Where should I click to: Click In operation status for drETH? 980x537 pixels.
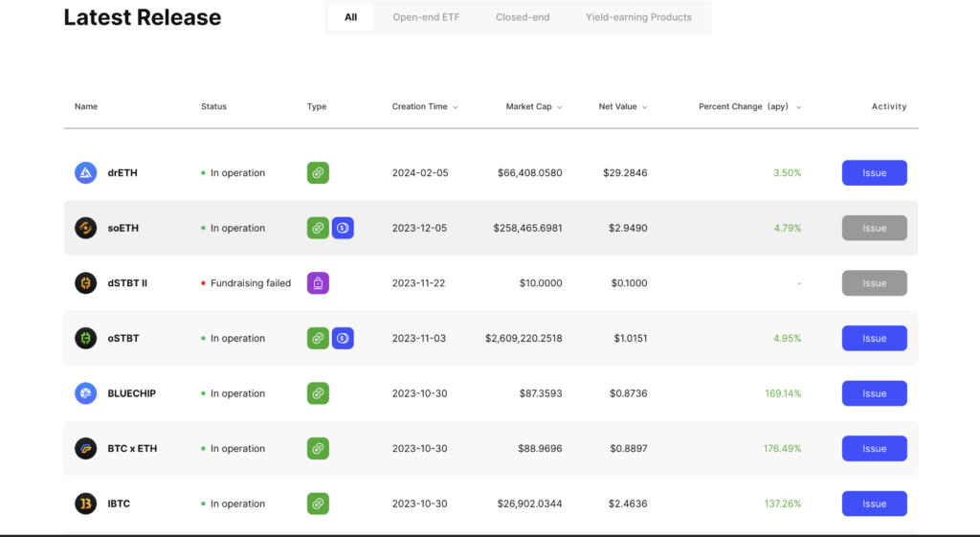click(x=237, y=172)
